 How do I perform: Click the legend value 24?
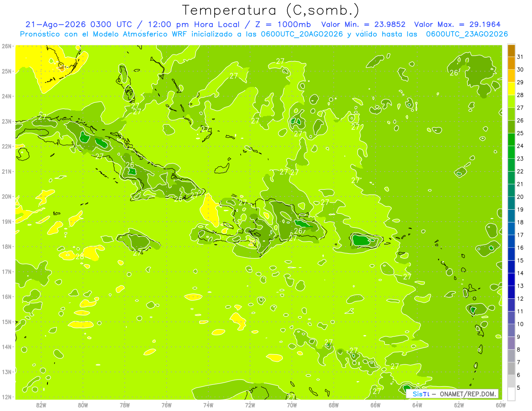(x=520, y=146)
